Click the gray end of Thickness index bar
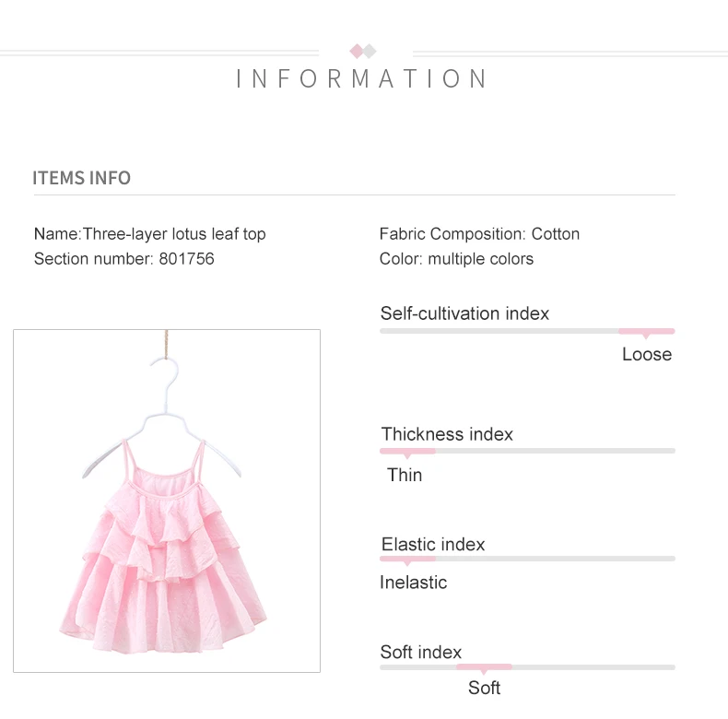The width and height of the screenshot is (728, 719). click(556, 451)
